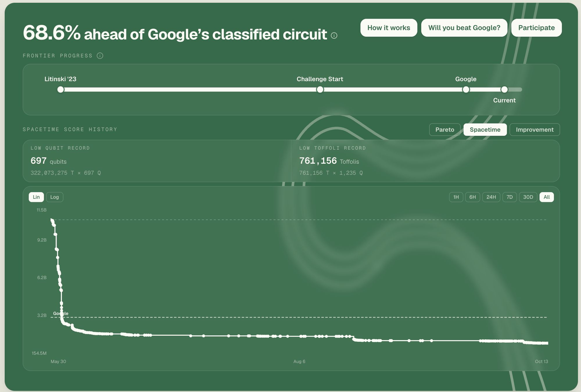Click the 761,156 Toffolis record value
581x392 pixels.
click(329, 161)
